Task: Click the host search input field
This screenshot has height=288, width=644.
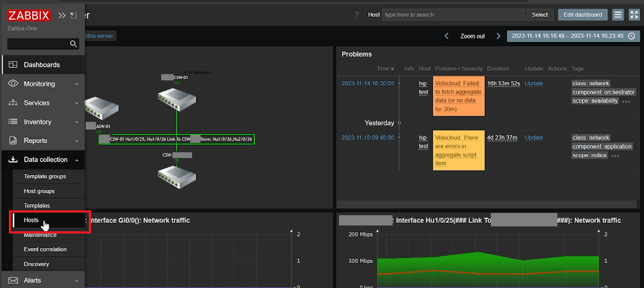Action: (x=453, y=14)
